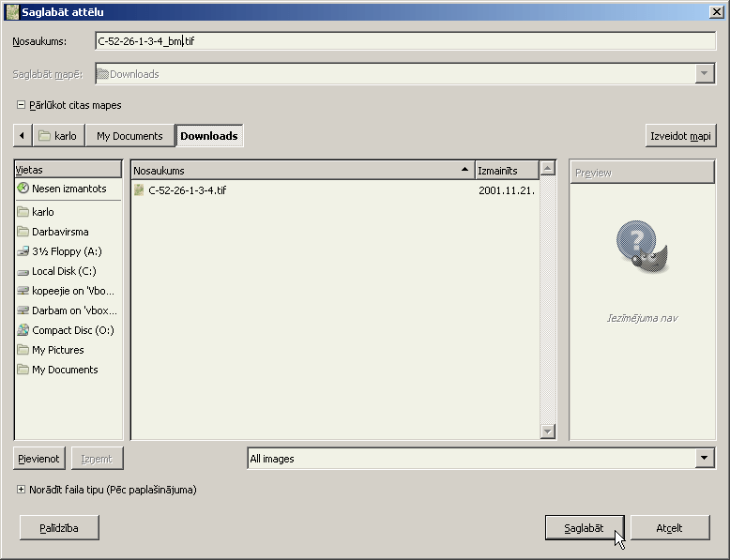Viewport: 730px width, 560px height.
Task: Close the Saglabāt attēlu dialog
Action: (716, 12)
